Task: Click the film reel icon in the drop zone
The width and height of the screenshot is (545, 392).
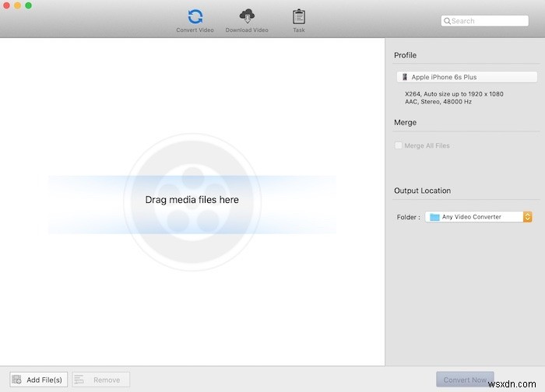Action: pyautogui.click(x=192, y=202)
